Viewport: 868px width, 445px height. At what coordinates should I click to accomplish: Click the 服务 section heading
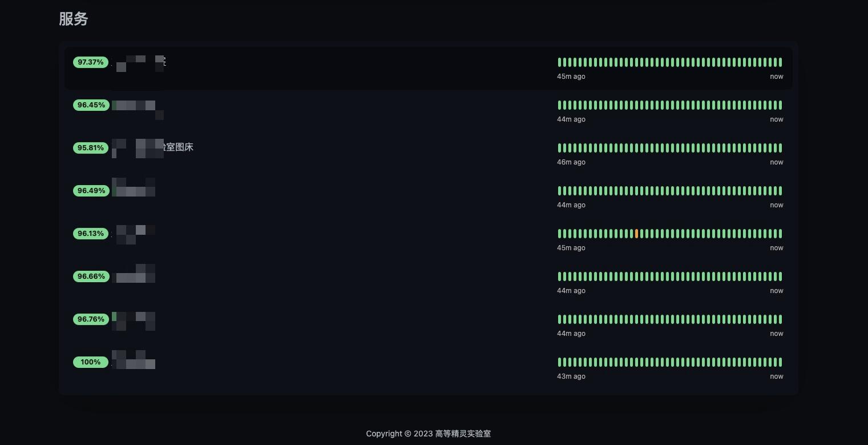[x=74, y=19]
